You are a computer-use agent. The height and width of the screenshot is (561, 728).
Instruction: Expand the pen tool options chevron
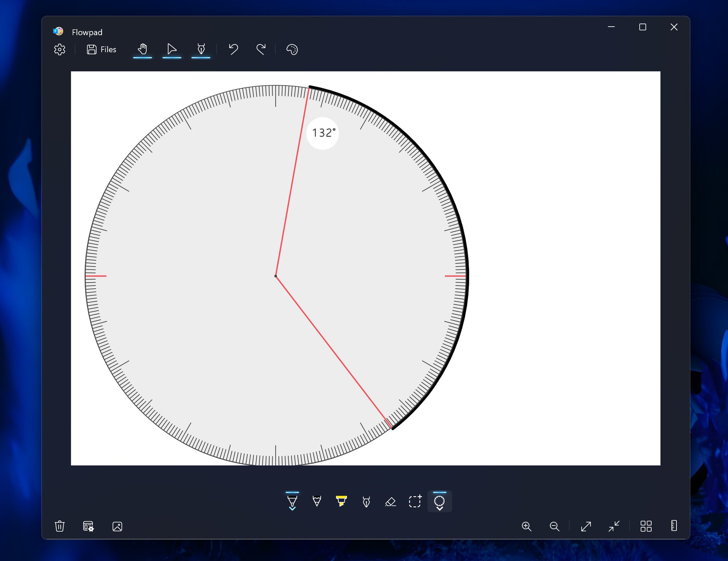[292, 510]
